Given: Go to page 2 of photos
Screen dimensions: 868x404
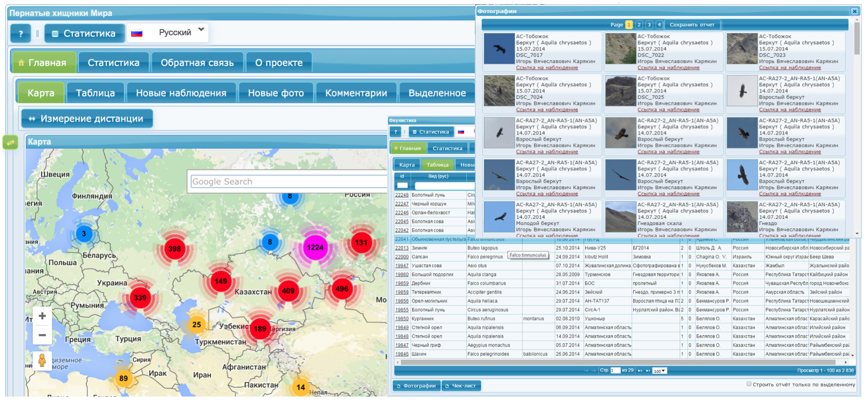Looking at the screenshot, I should tap(639, 25).
